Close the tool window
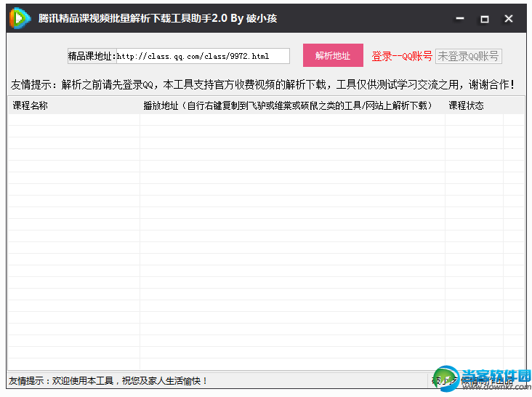 [x=508, y=19]
